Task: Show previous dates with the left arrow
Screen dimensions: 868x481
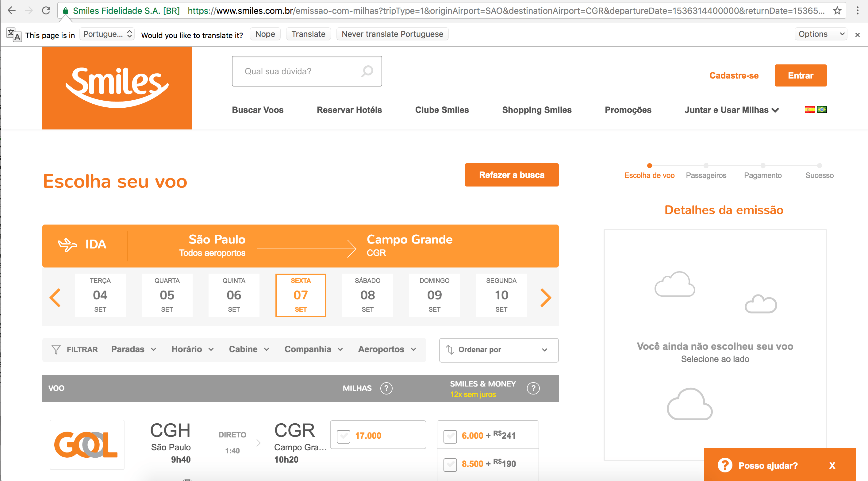Action: click(x=55, y=298)
